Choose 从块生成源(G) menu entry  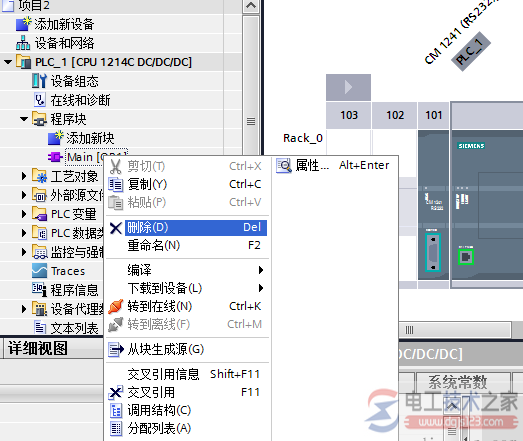[x=187, y=350]
